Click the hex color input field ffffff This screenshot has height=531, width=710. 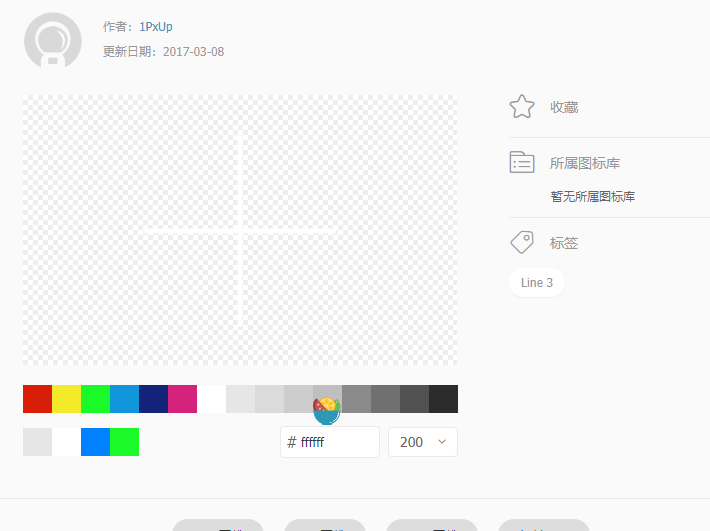[330, 442]
